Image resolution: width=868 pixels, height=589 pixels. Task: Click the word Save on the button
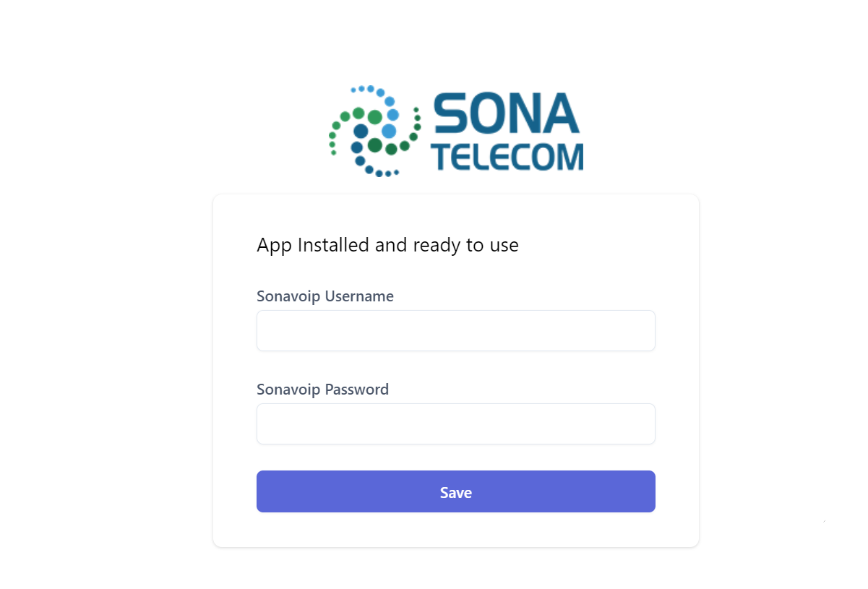point(455,493)
